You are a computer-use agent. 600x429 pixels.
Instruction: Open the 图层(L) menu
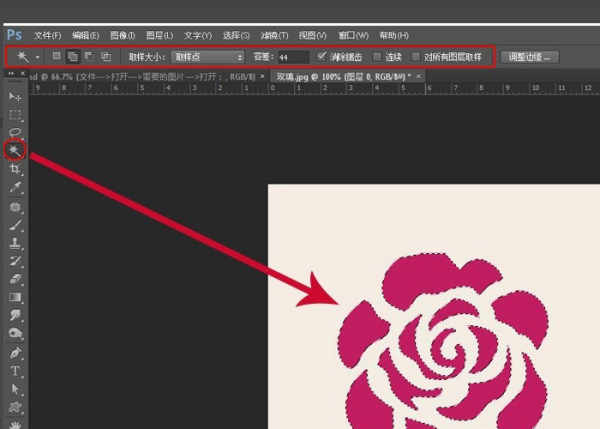click(160, 36)
